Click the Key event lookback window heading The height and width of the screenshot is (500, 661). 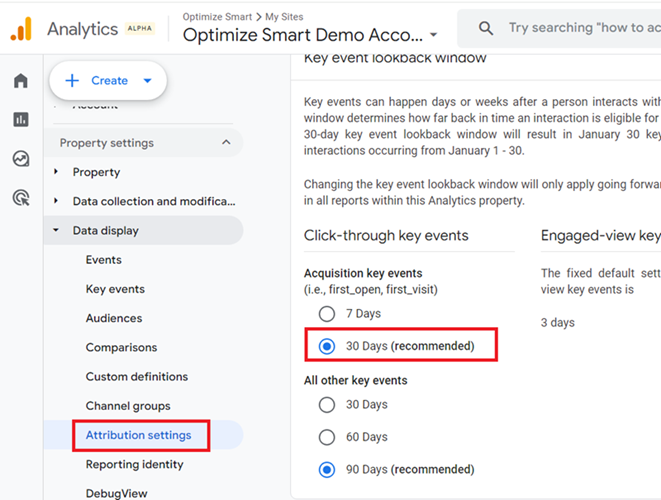click(x=395, y=58)
